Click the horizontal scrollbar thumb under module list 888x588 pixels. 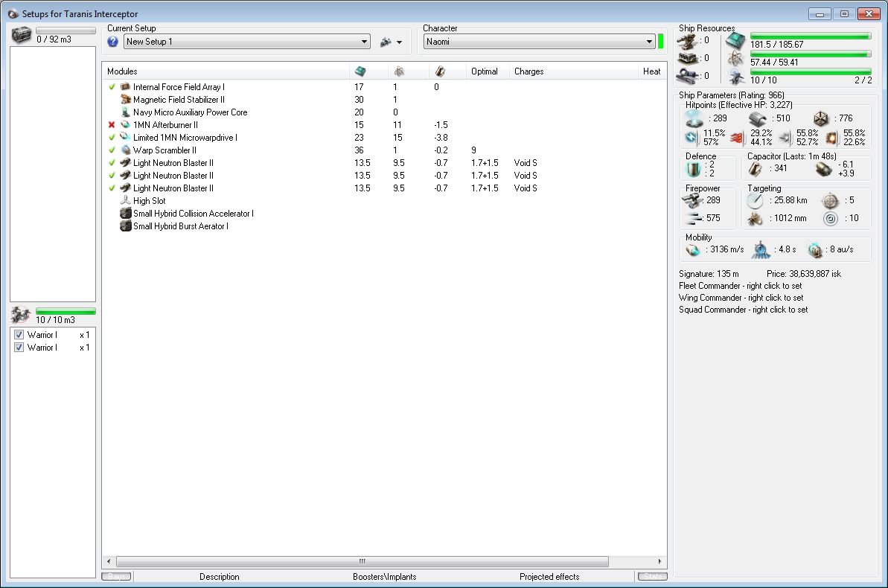tap(362, 561)
